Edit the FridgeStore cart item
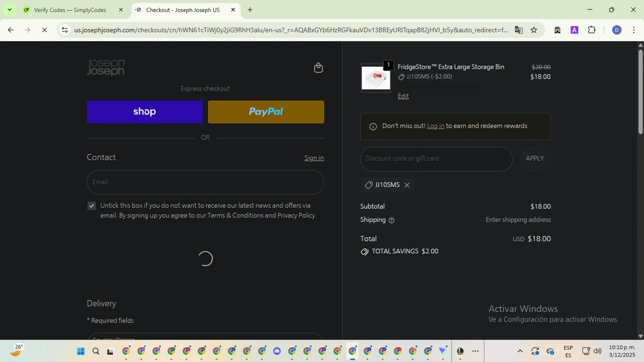The image size is (644, 362). point(403,96)
